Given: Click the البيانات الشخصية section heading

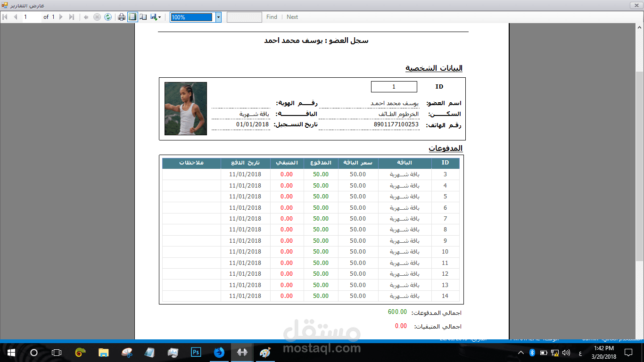Looking at the screenshot, I should (x=434, y=68).
